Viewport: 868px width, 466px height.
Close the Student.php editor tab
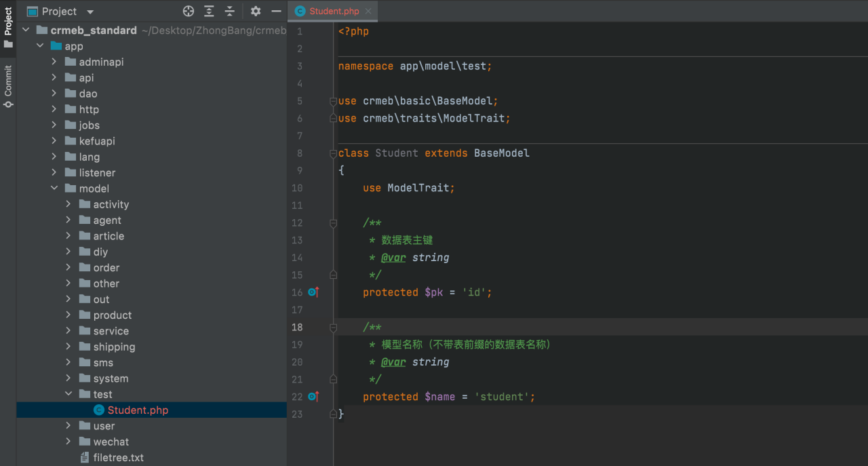pyautogui.click(x=368, y=12)
